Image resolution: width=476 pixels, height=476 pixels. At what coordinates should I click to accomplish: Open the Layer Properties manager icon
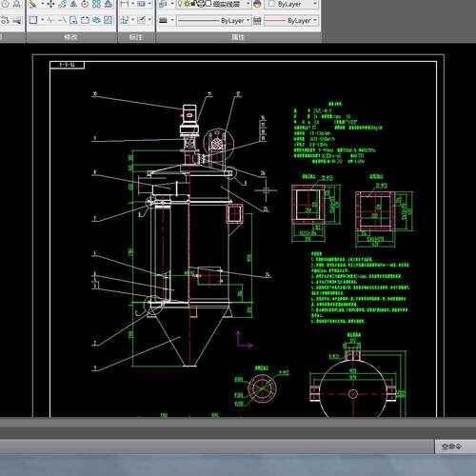click(163, 4)
